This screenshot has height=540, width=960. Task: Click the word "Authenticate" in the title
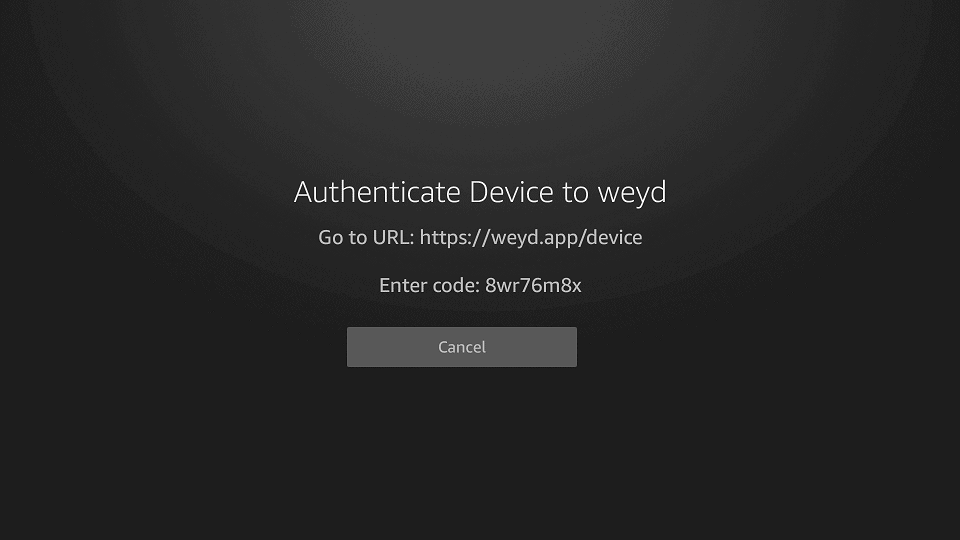coord(377,192)
